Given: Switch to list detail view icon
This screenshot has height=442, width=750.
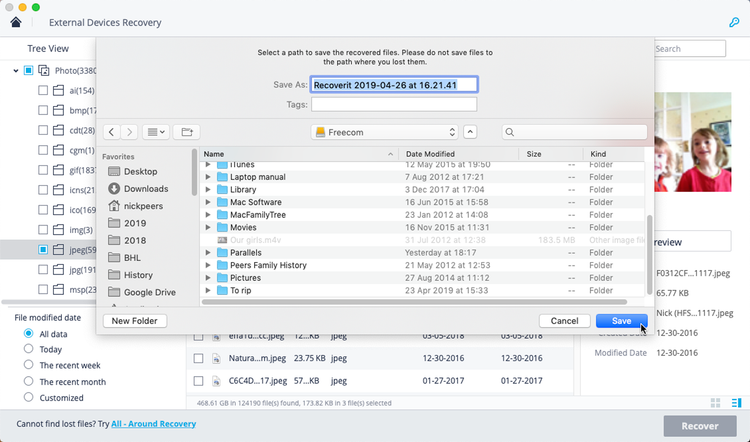Looking at the screenshot, I should [x=736, y=403].
